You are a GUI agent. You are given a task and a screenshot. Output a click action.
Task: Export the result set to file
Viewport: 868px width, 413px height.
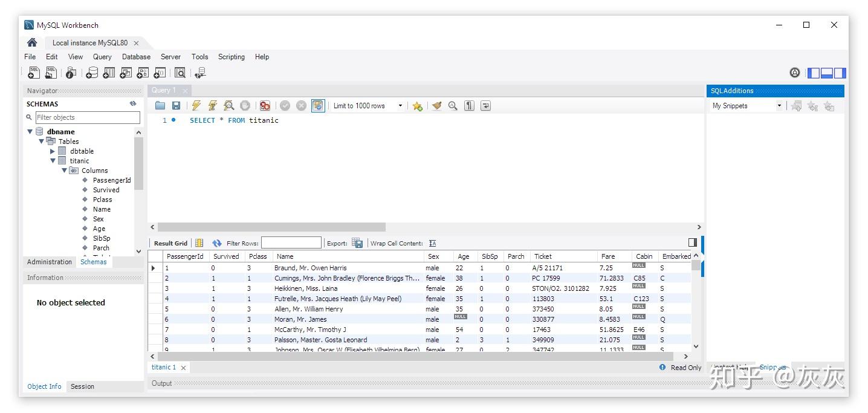click(x=357, y=243)
